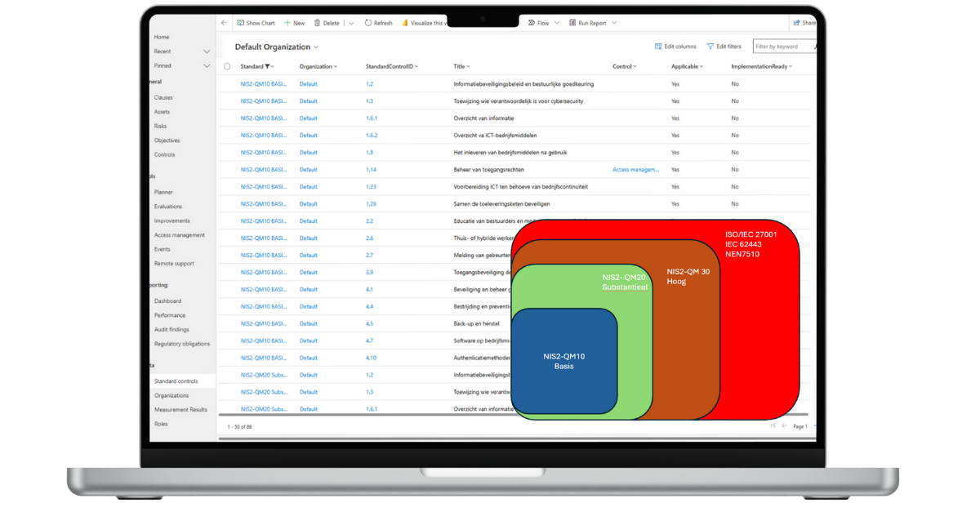The width and height of the screenshot is (980, 512).
Task: Refresh the standard controls list
Action: (x=378, y=23)
